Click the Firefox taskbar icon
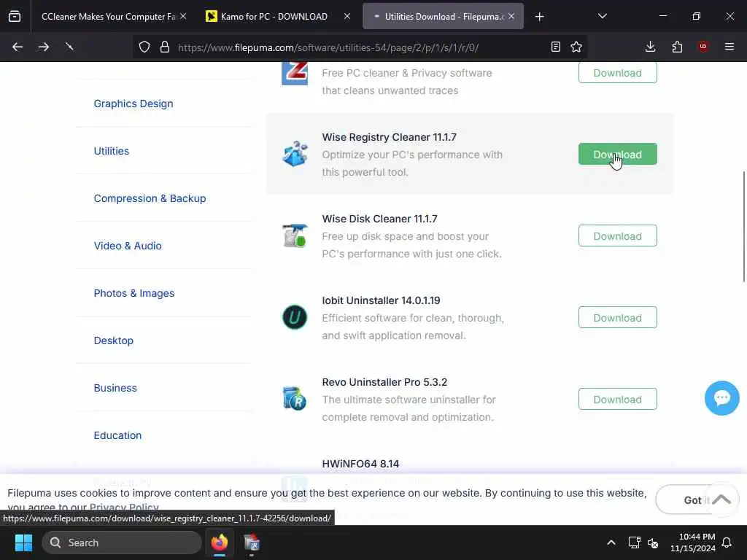Viewport: 747px width, 560px height. click(220, 542)
